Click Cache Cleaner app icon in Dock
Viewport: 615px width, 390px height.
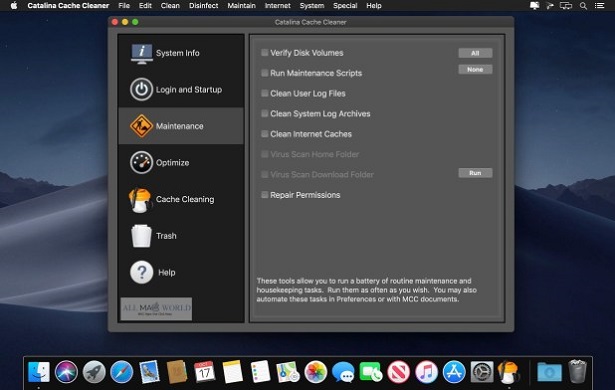coord(508,372)
